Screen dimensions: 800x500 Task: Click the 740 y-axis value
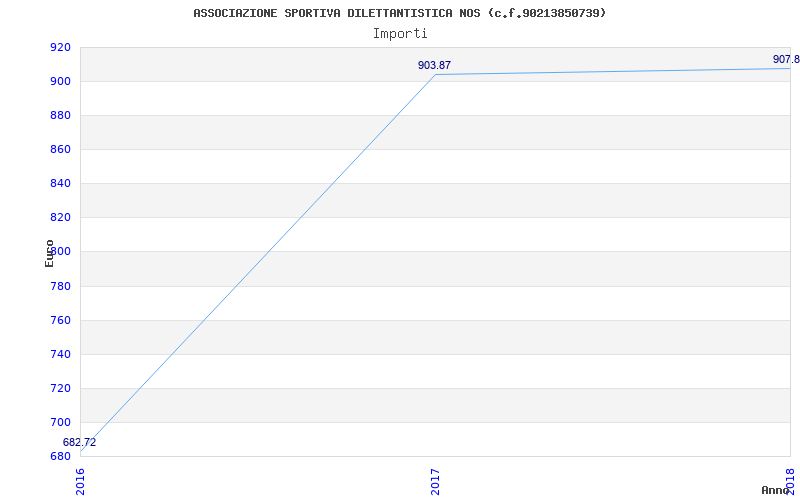(x=60, y=354)
